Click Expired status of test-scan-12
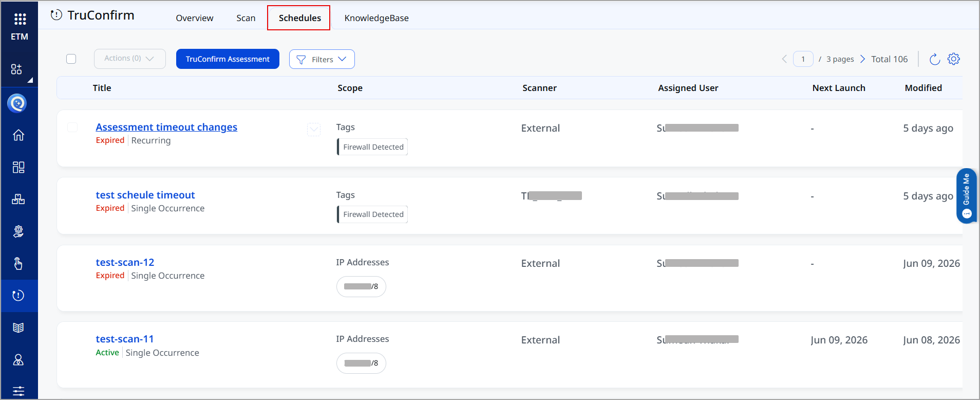 110,275
